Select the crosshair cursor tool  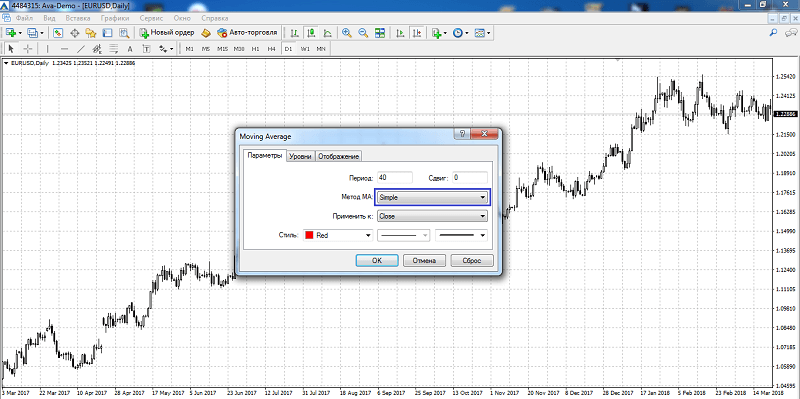click(x=28, y=48)
